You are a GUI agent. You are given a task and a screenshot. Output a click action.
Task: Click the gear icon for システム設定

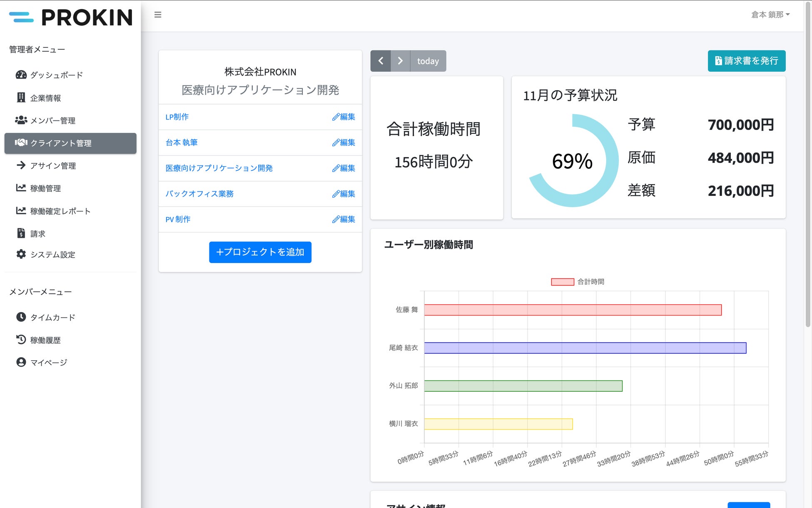(21, 254)
